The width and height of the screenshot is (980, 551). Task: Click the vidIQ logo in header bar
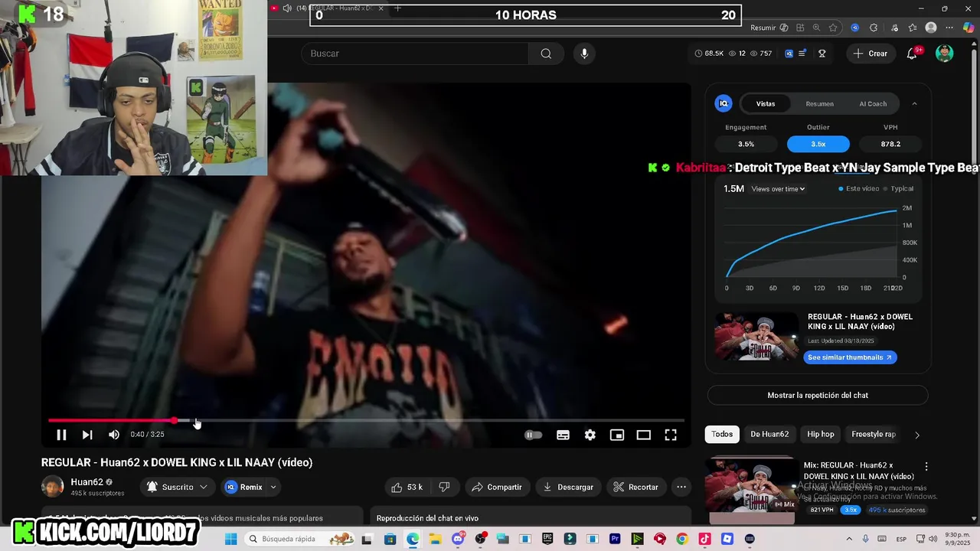pyautogui.click(x=789, y=54)
